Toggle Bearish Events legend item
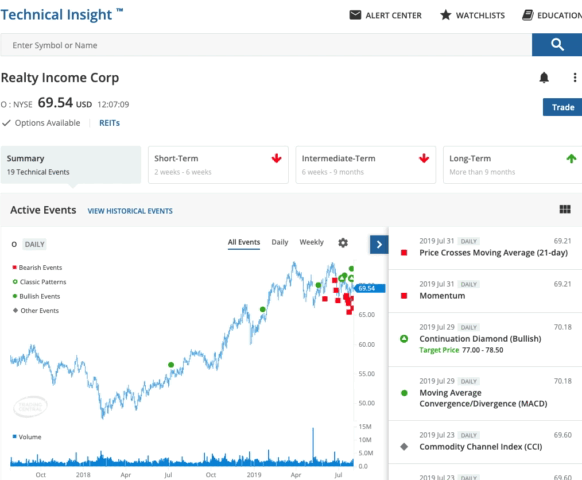Screen dimensions: 582x480 pyautogui.click(x=37, y=267)
